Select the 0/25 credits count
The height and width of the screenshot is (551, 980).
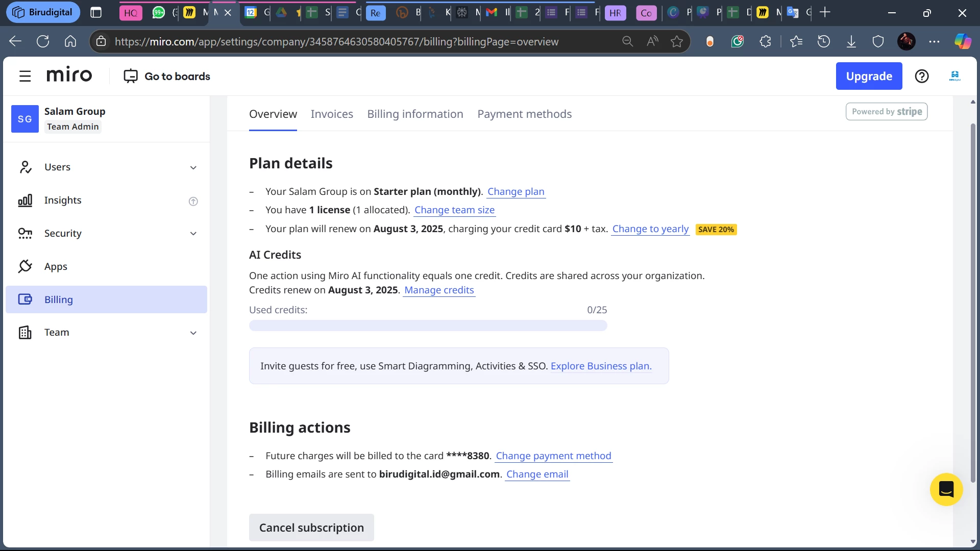[597, 310]
